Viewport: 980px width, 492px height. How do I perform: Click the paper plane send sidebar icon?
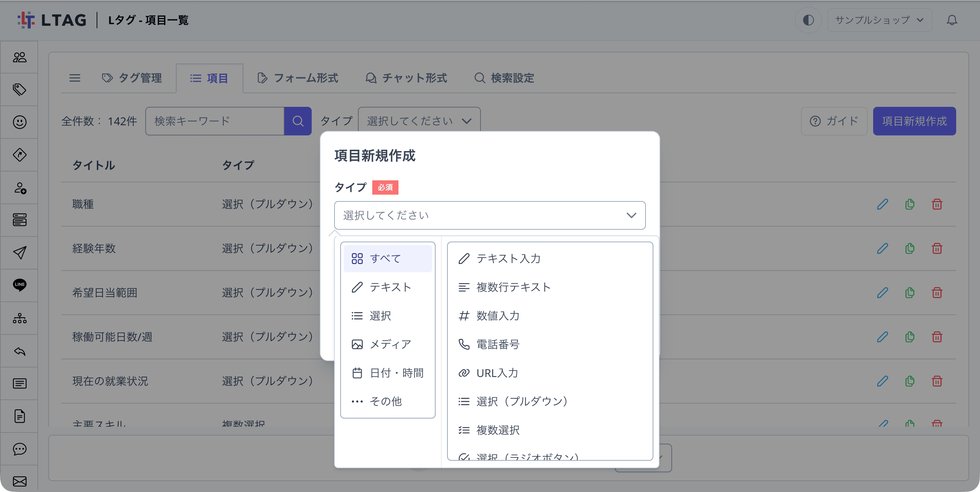pyautogui.click(x=19, y=253)
